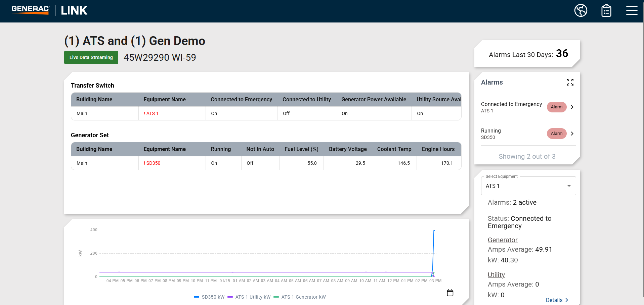Expand the Alarms panel to fullscreen
This screenshot has height=305, width=644.
(x=570, y=82)
